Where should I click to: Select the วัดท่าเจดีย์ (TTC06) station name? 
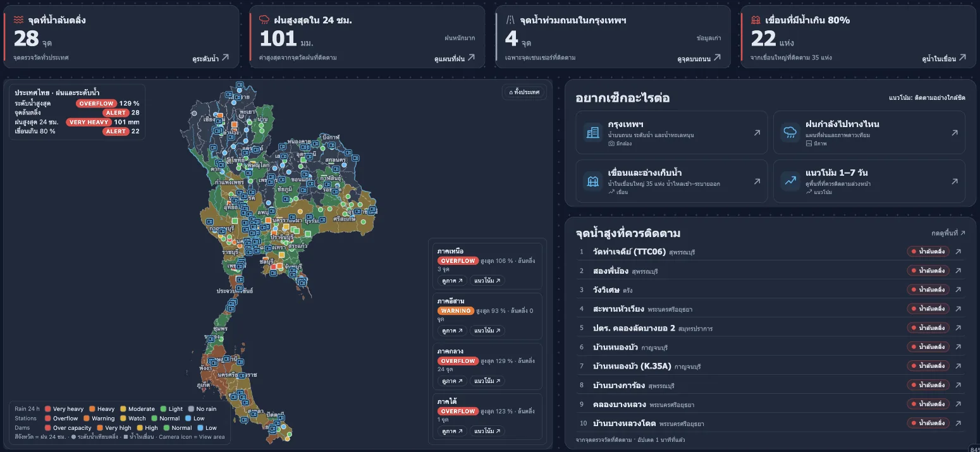[629, 252]
